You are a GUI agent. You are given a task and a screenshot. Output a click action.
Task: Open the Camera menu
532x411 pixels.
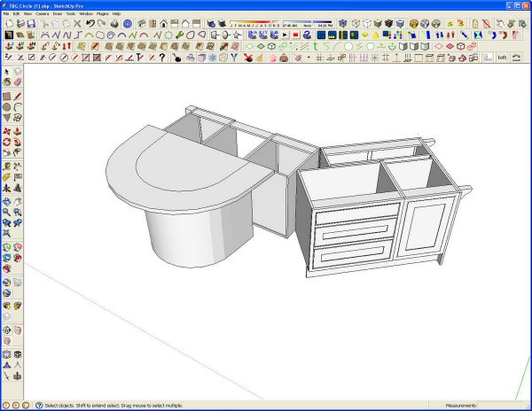[43, 14]
